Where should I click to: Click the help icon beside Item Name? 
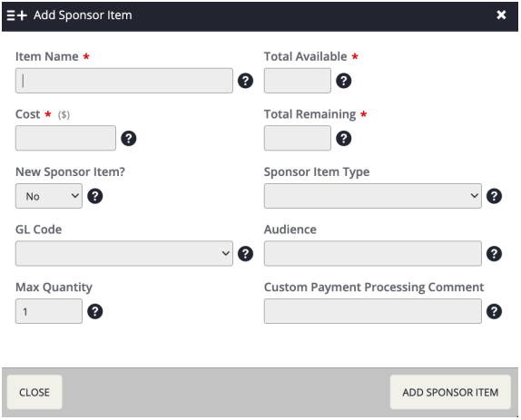click(246, 81)
